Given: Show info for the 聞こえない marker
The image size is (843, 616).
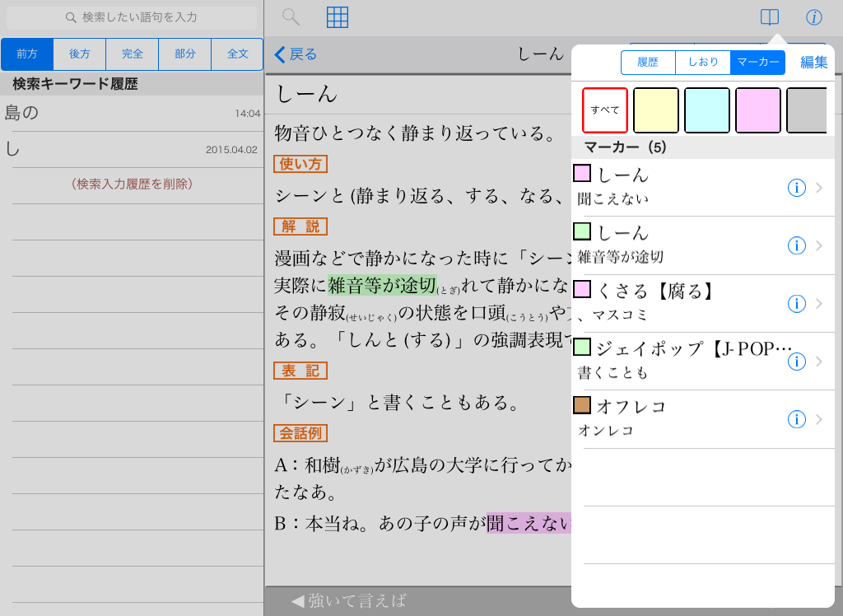Looking at the screenshot, I should coord(796,188).
